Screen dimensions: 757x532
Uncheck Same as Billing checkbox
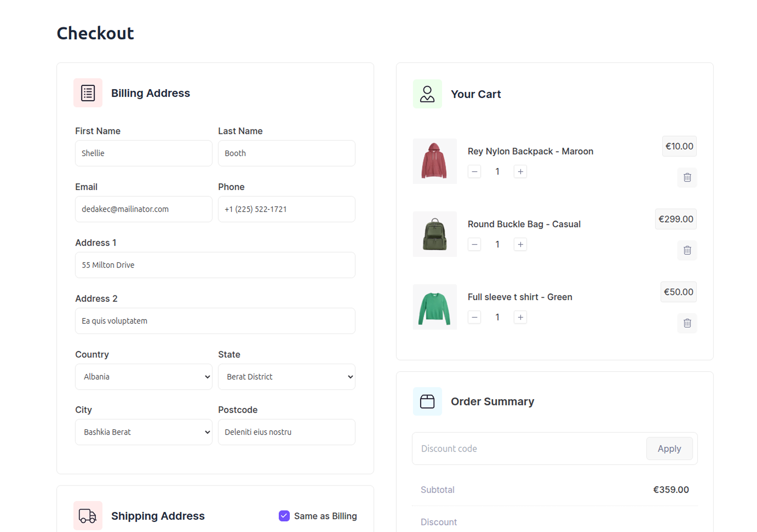(284, 516)
